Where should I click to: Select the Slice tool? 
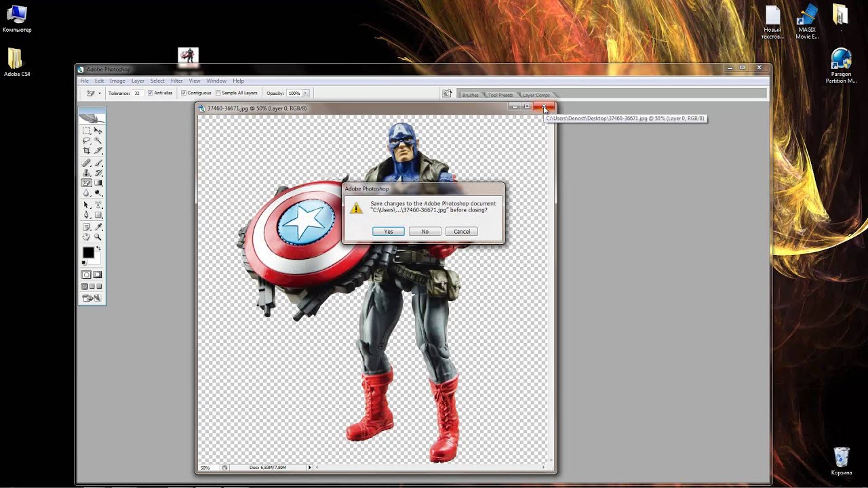[x=98, y=150]
